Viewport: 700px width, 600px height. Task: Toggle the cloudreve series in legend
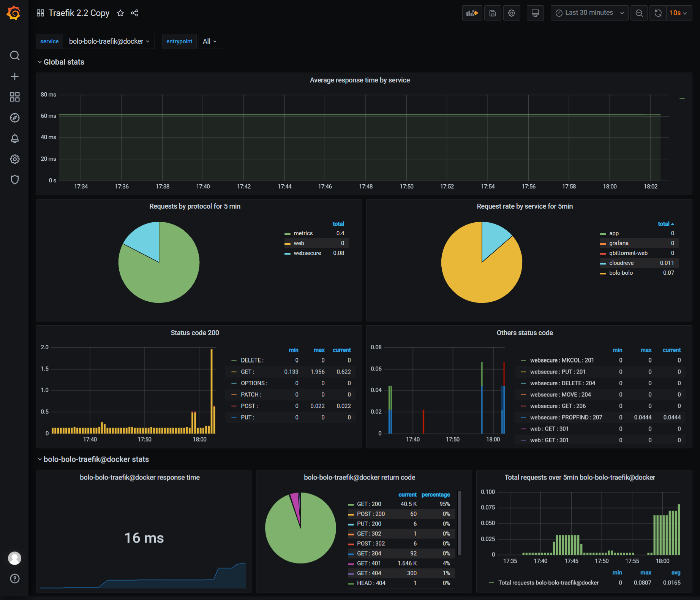click(621, 263)
